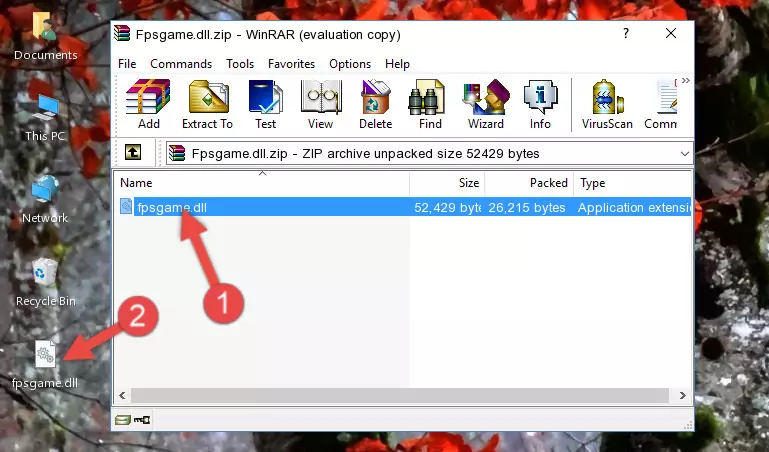769x452 pixels.
Task: Expand hidden toolbar buttons chevron
Action: tap(686, 80)
